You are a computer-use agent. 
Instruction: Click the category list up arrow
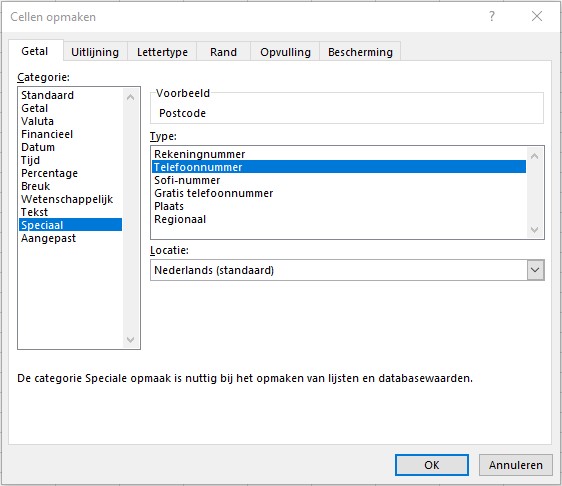coord(130,97)
